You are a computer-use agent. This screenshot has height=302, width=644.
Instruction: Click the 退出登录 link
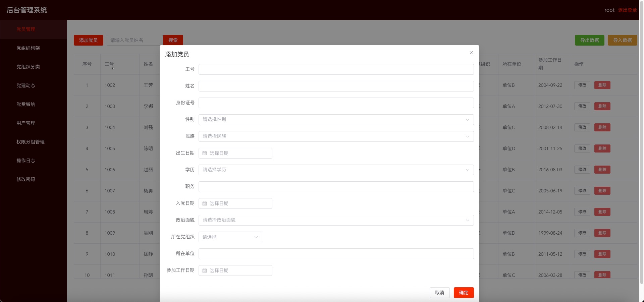click(x=628, y=10)
